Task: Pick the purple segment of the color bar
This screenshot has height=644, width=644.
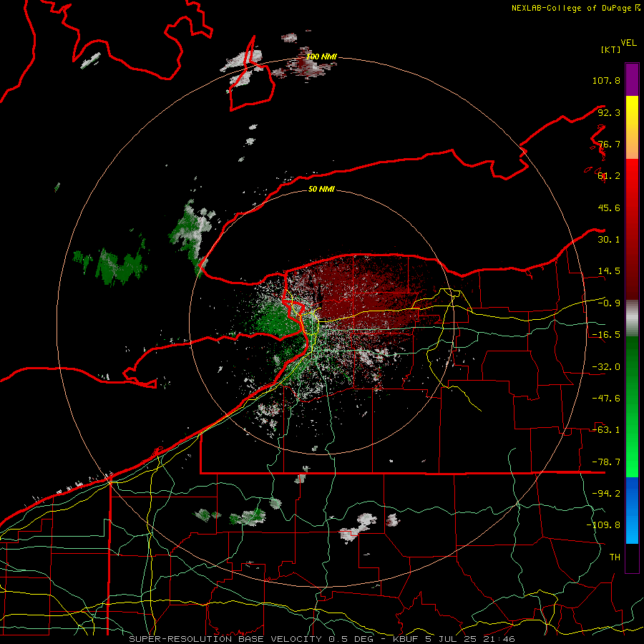Action: pos(632,79)
